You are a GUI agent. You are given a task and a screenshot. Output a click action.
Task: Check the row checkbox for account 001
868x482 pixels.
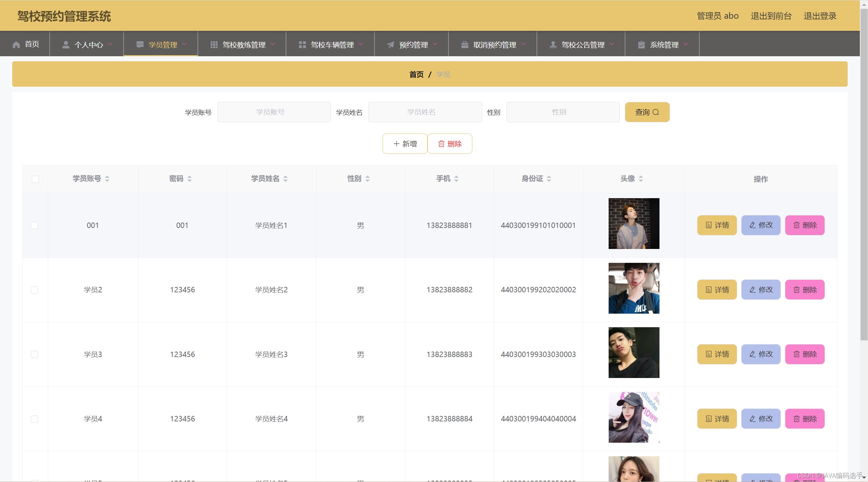35,226
